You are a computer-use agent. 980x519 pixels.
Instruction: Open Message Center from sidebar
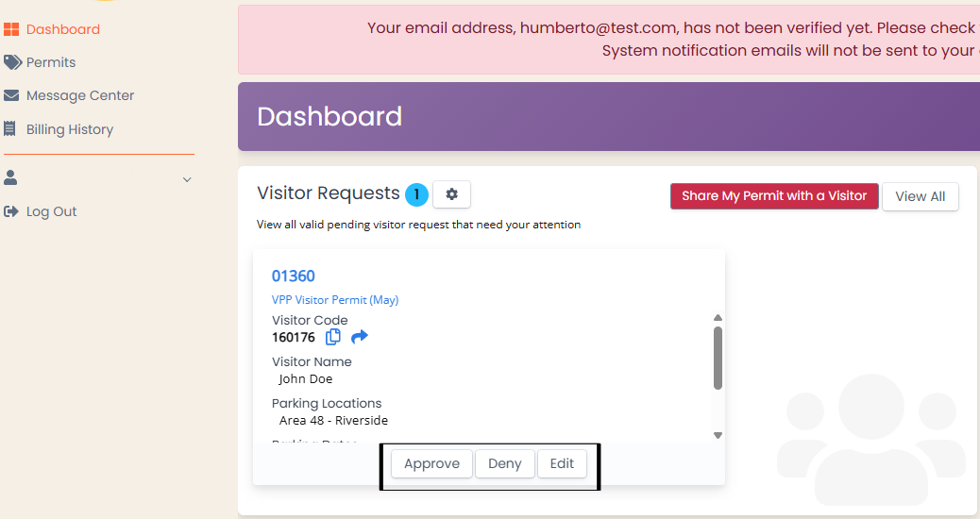click(80, 95)
